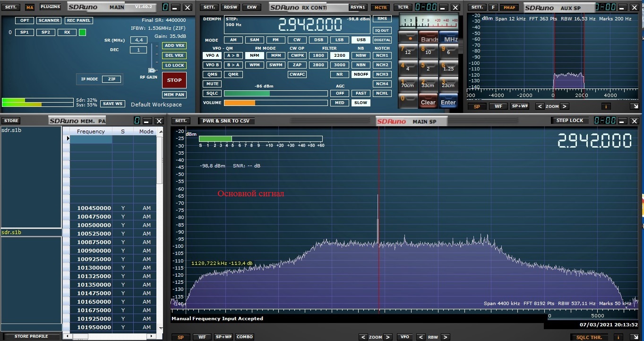Click the green indicator square beside RX

(82, 32)
